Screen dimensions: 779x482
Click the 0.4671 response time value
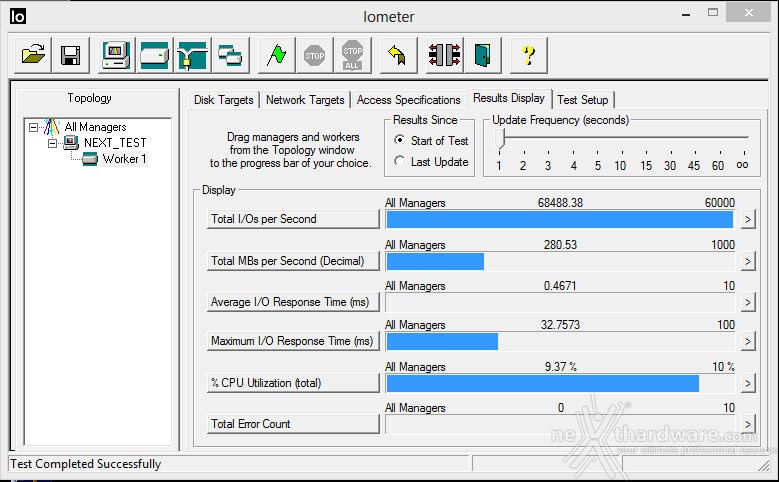(560, 286)
